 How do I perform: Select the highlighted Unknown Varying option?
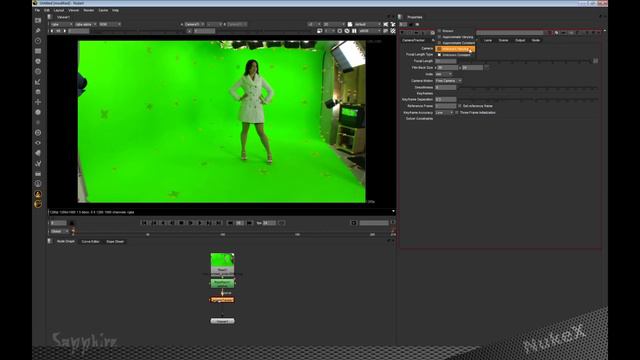click(455, 49)
